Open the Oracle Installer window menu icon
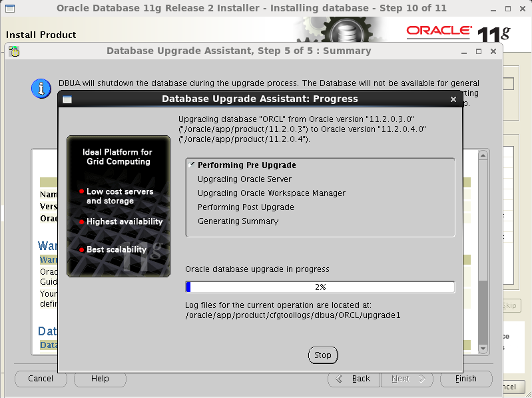The height and width of the screenshot is (398, 532). click(x=10, y=9)
